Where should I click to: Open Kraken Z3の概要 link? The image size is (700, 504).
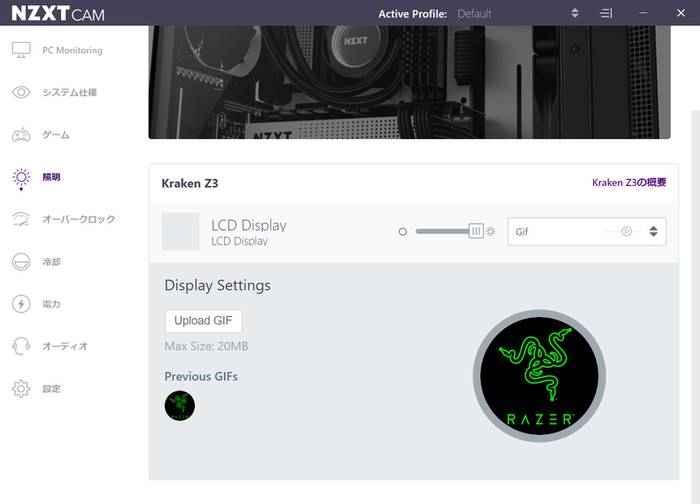click(629, 183)
